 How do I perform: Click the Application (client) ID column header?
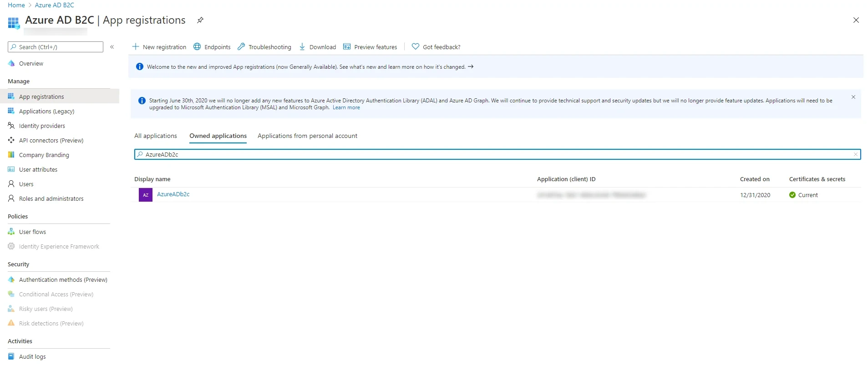click(x=566, y=179)
